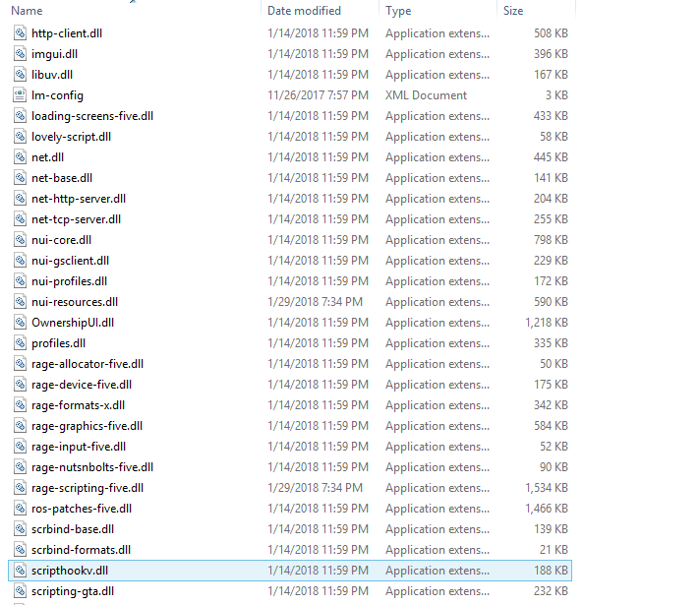Screen dimensions: 700x605
Task: Select the file named loading-screens-five.dll
Action: coord(92,116)
